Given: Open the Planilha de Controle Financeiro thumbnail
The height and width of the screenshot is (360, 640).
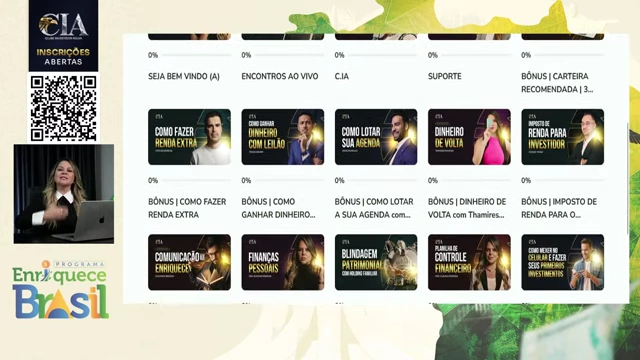Looking at the screenshot, I should [x=469, y=262].
